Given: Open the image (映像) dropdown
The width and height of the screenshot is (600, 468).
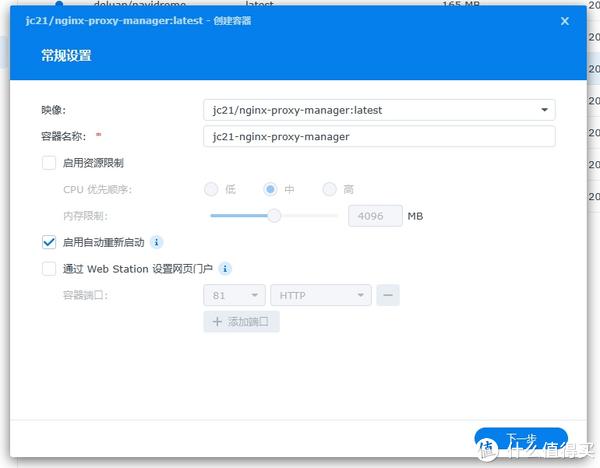Looking at the screenshot, I should (379, 110).
